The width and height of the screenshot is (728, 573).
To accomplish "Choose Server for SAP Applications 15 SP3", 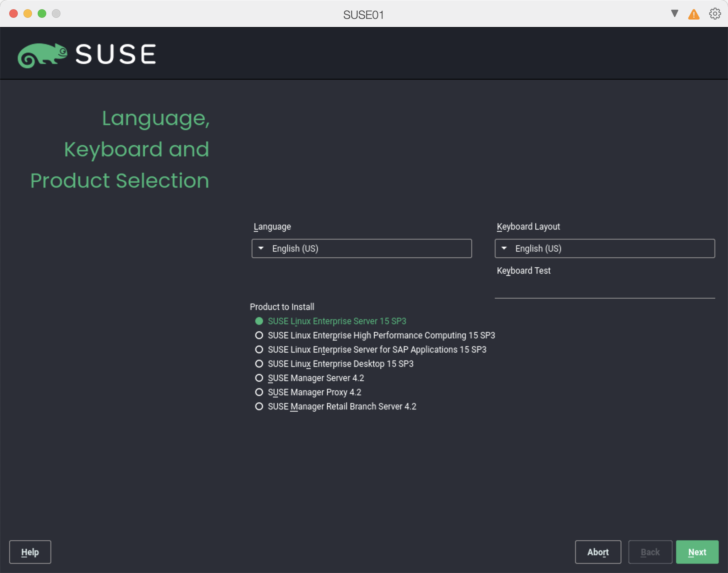I will (x=259, y=349).
